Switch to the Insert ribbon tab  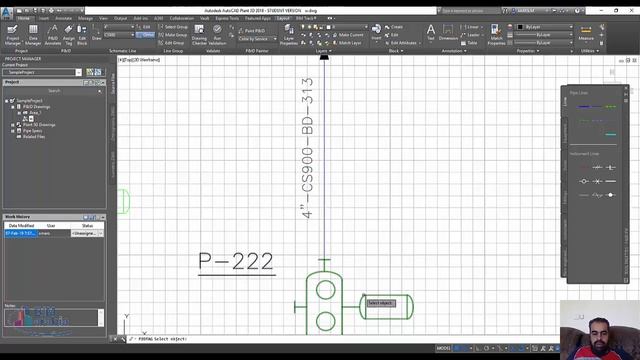44,18
